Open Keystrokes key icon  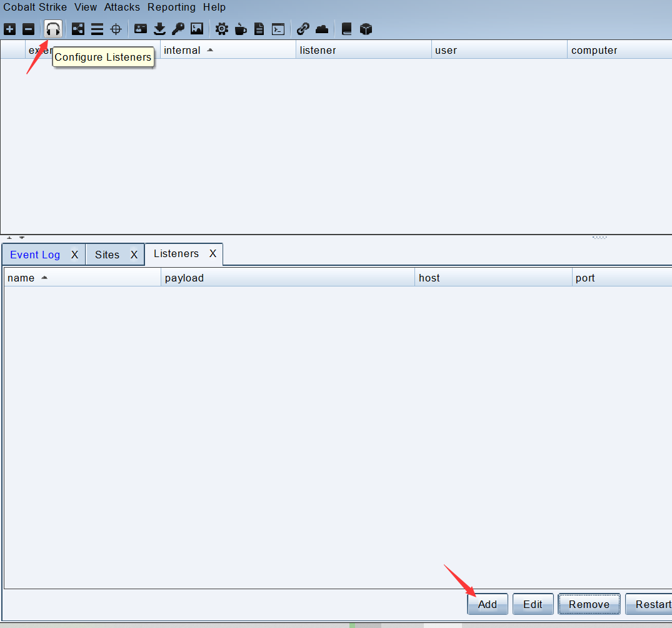tap(178, 29)
